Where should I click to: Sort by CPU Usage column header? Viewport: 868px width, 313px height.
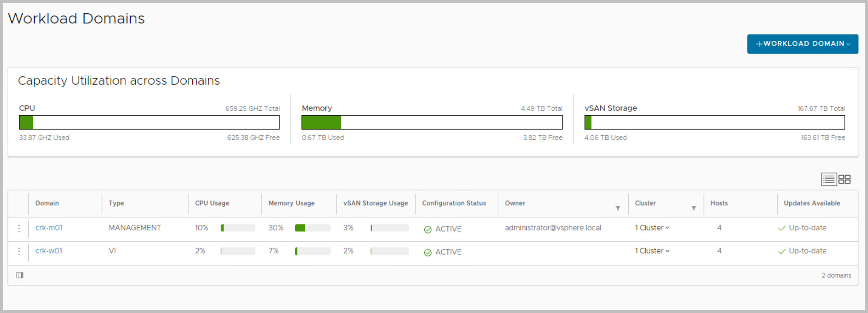(x=212, y=203)
